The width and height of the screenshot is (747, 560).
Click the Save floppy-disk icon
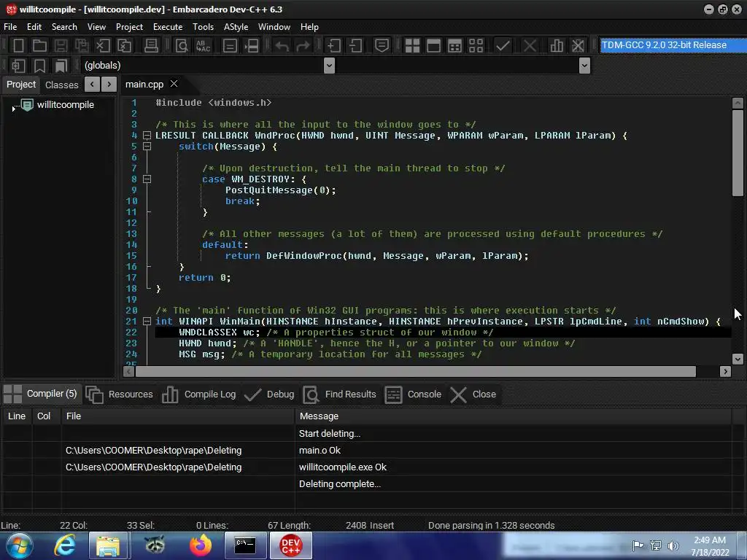61,46
